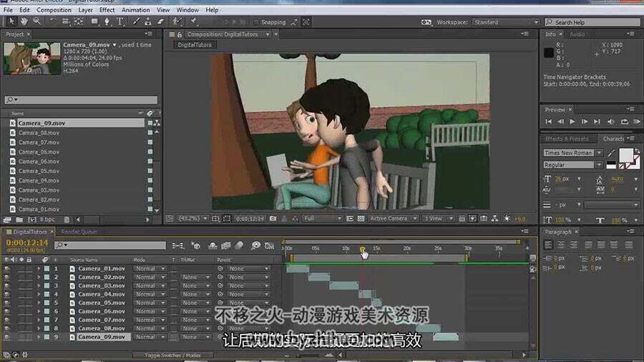Screen dimensions: 644x362
Task: Toggle loop option in Preview panel
Action: pyautogui.click(x=625, y=122)
